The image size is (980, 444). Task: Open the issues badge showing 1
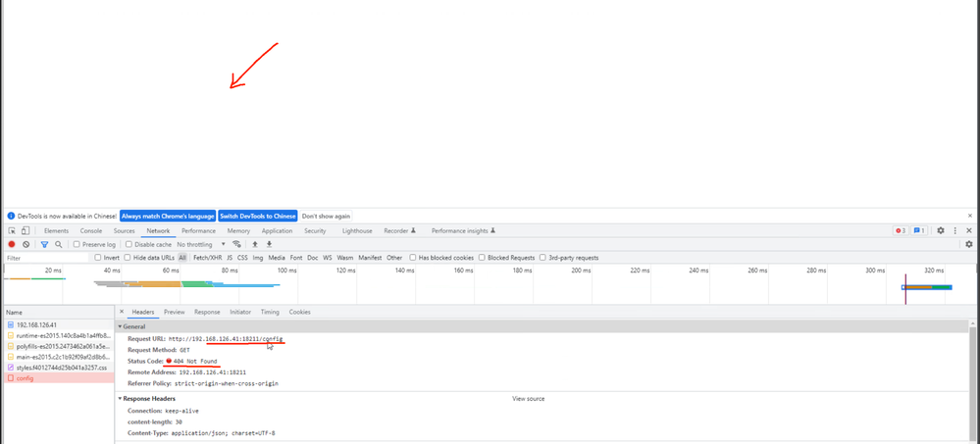919,230
